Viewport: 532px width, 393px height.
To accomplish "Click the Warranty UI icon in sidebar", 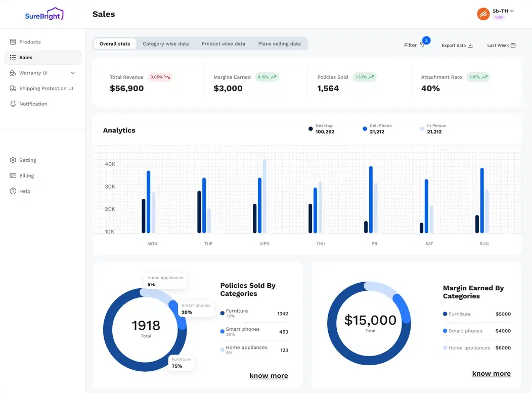I will [x=13, y=73].
